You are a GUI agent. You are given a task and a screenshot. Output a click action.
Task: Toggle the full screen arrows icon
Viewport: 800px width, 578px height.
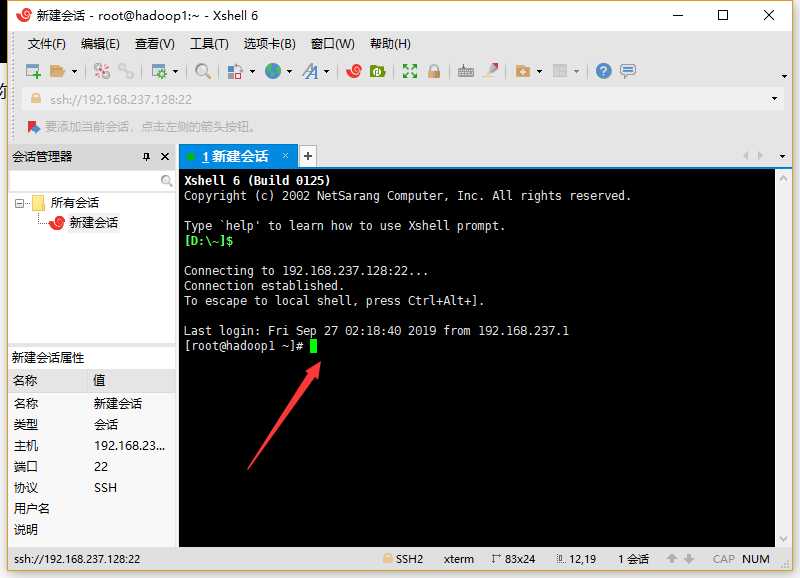[410, 71]
